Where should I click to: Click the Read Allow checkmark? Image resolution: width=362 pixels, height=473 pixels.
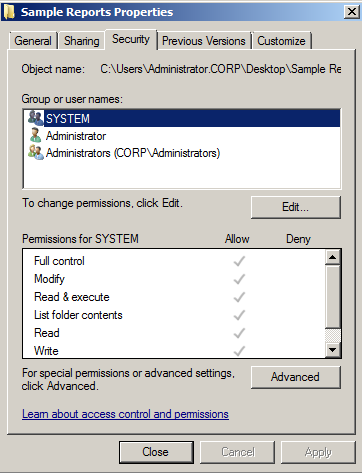239,333
